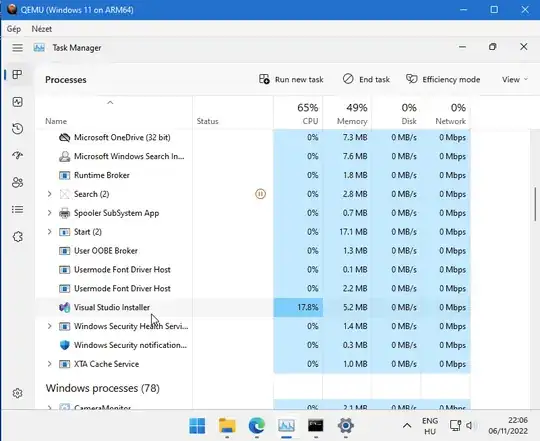The height and width of the screenshot is (441, 540).
Task: Open the Gép menu in QEMU
Action: [14, 29]
